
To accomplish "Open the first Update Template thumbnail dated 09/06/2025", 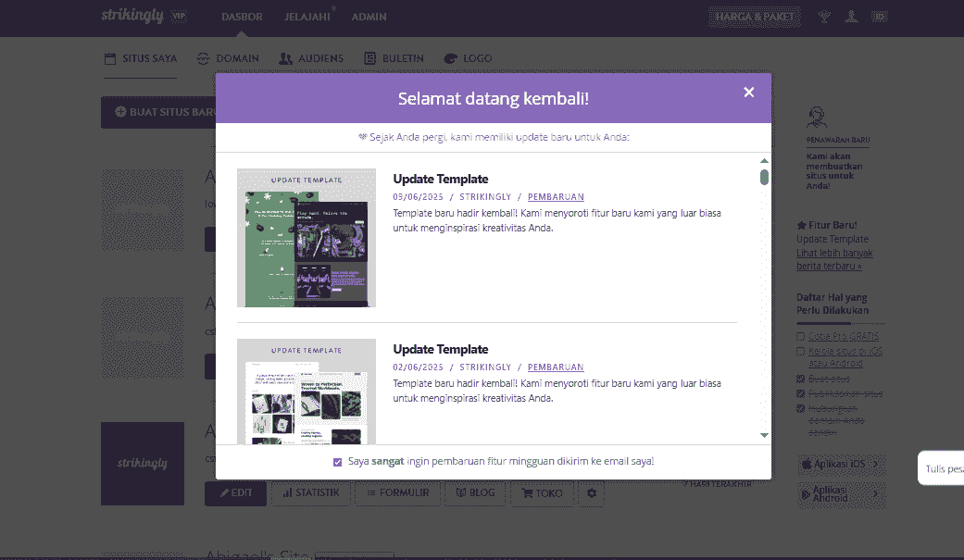I will [307, 238].
